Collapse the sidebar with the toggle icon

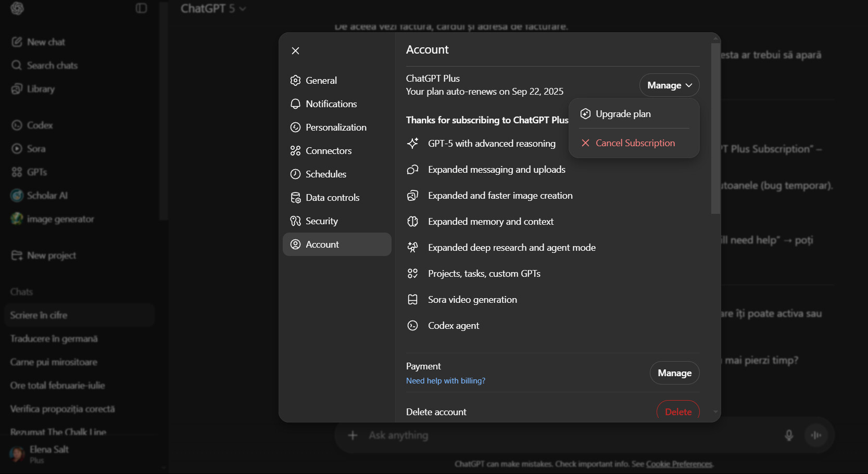141,8
